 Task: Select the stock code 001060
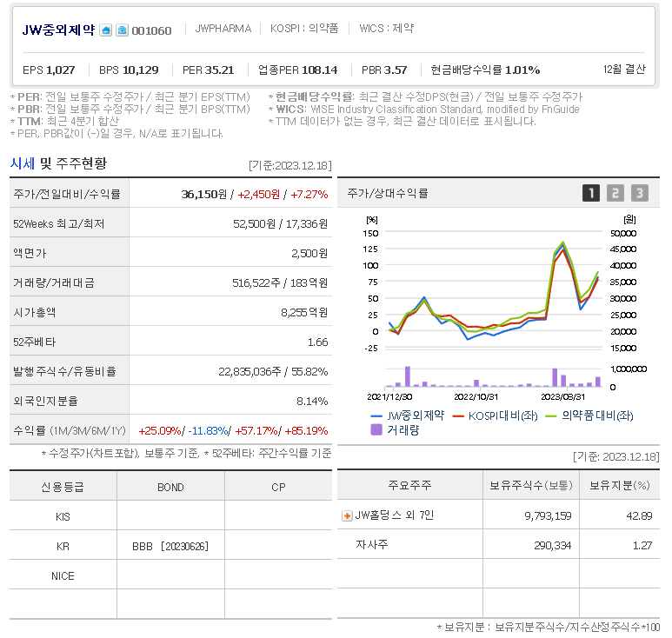click(x=151, y=30)
